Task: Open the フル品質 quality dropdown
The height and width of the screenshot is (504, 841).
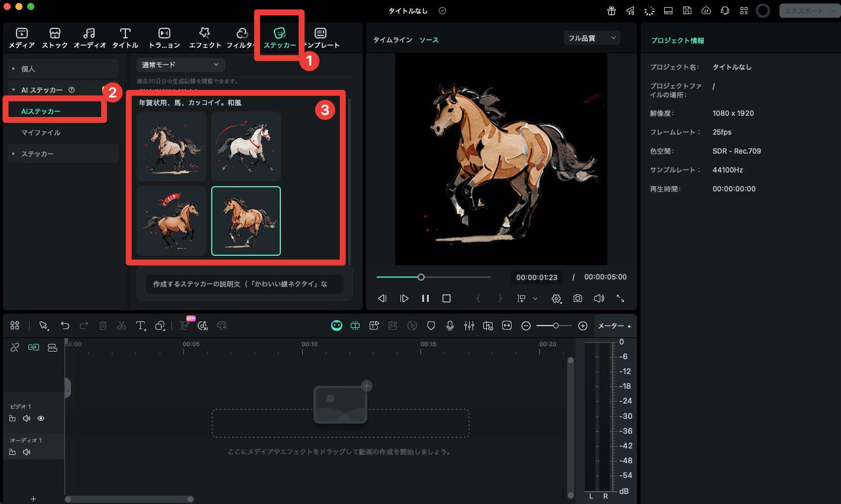Action: coord(591,38)
